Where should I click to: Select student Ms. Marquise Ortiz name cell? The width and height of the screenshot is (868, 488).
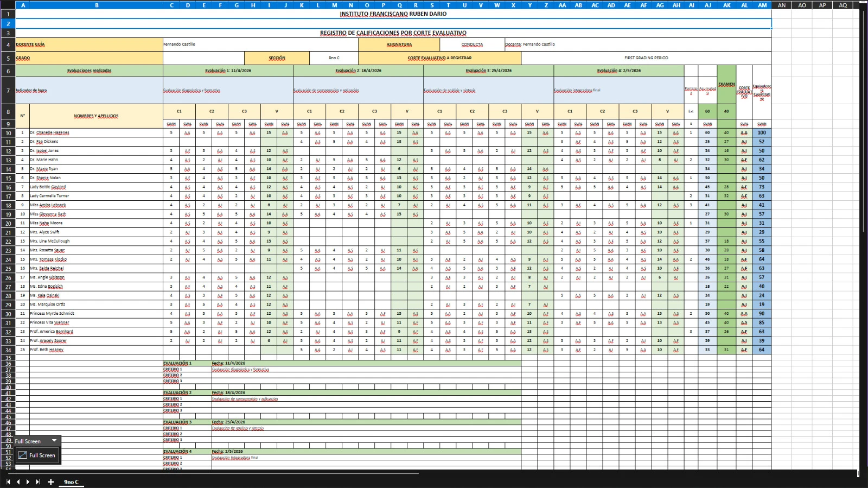(96, 305)
